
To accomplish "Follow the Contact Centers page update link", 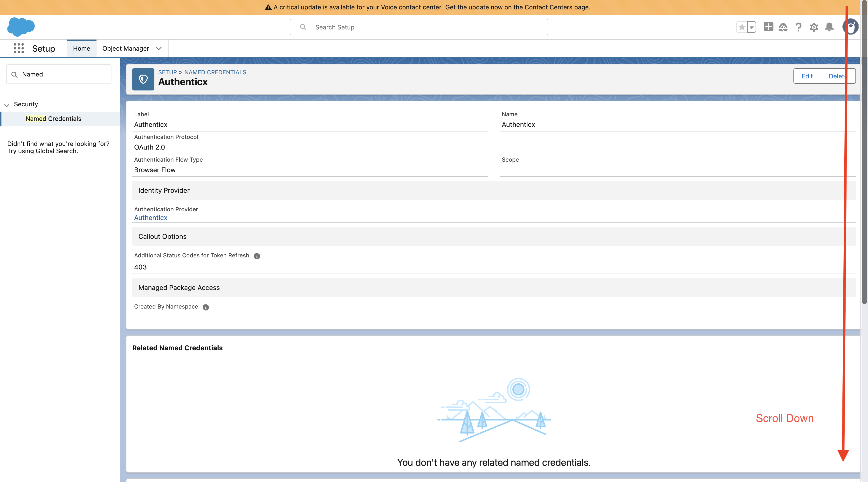I will point(517,7).
